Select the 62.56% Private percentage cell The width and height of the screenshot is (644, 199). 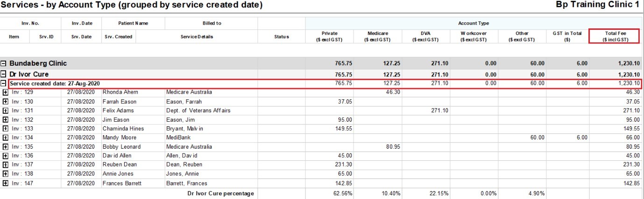point(343,193)
